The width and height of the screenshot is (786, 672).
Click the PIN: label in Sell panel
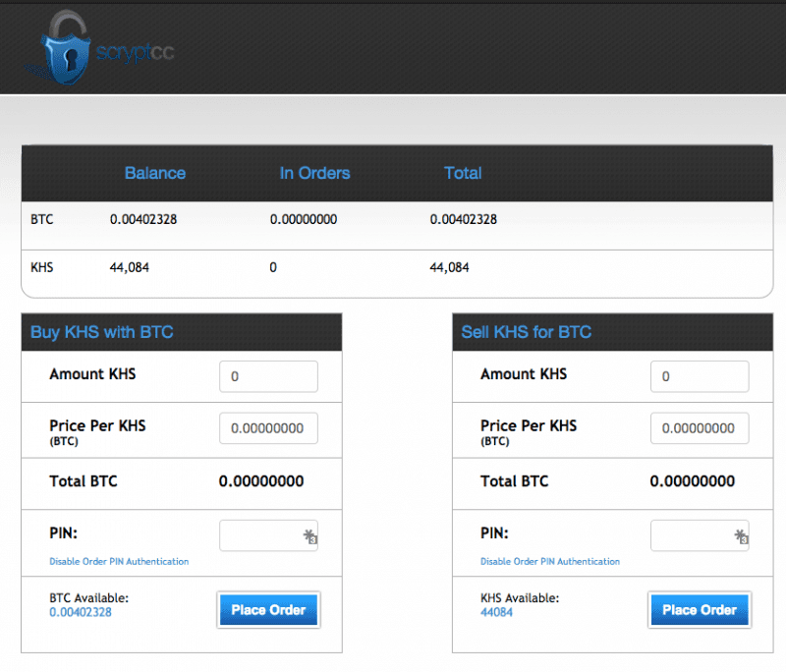[x=495, y=532]
